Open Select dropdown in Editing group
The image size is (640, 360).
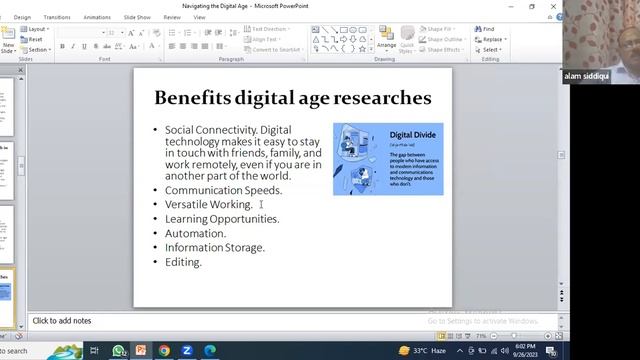[x=488, y=49]
